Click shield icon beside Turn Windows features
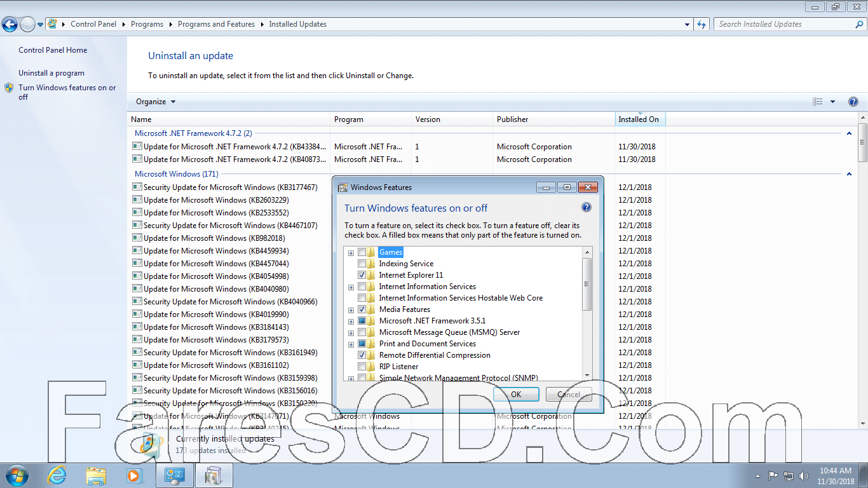868x488 pixels. coord(9,88)
